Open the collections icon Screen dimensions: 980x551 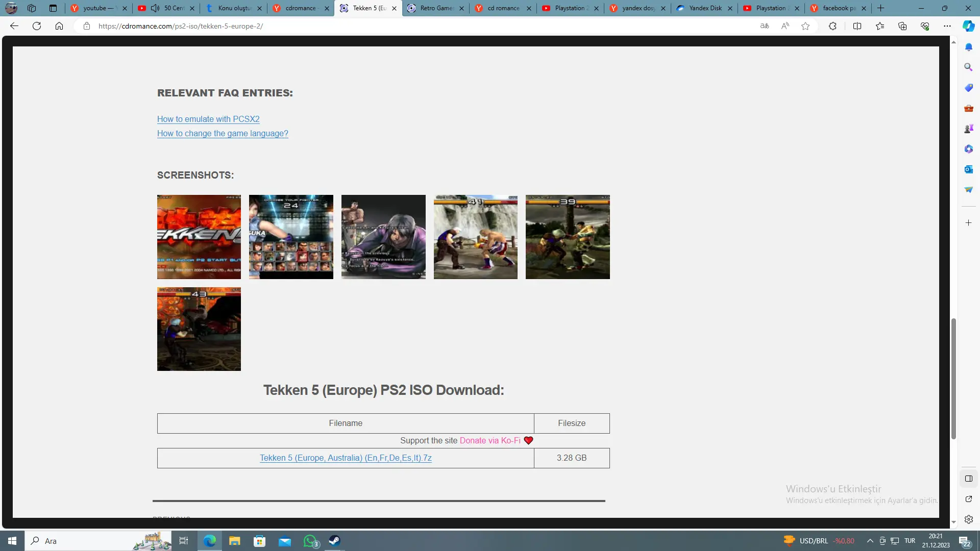(902, 26)
